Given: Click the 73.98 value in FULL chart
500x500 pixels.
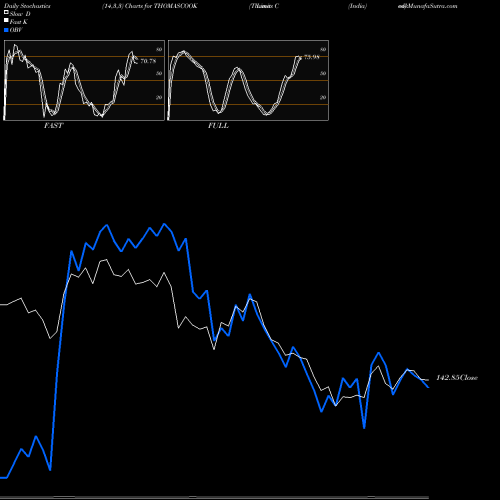Looking at the screenshot, I should coord(312,57).
